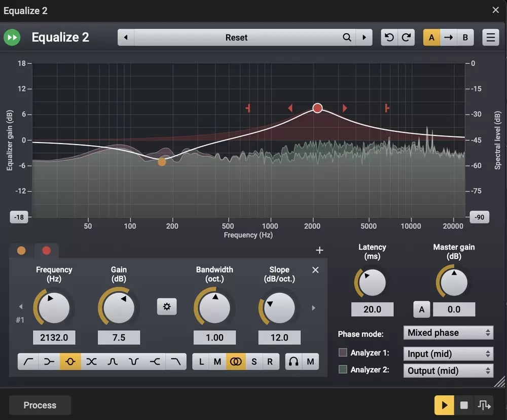The height and width of the screenshot is (420, 507).
Task: Go to next preset with right arrow
Action: click(x=364, y=38)
